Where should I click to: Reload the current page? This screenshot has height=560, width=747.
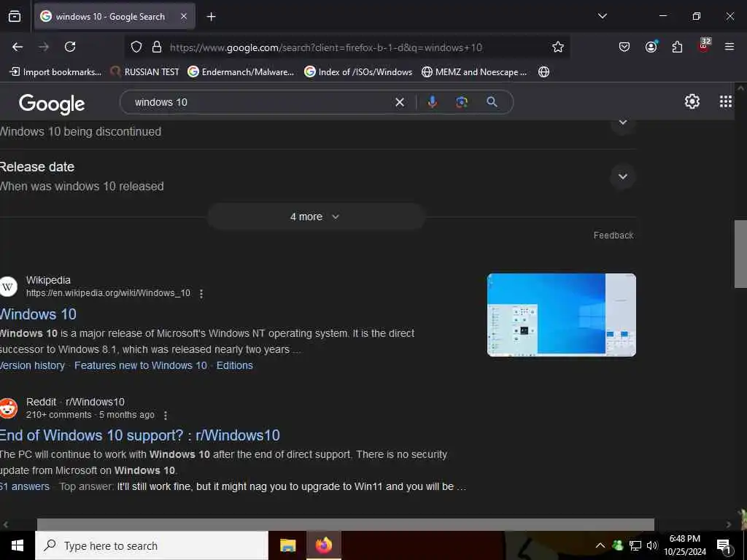pos(70,47)
